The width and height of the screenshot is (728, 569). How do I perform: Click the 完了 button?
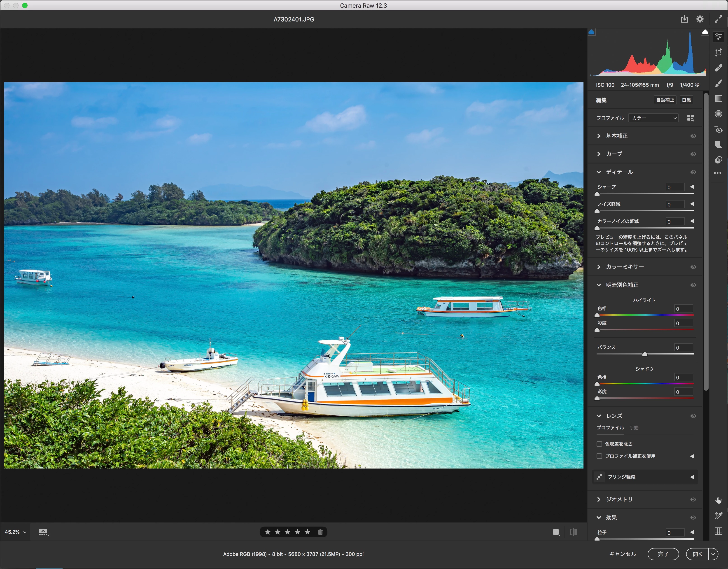pos(663,554)
